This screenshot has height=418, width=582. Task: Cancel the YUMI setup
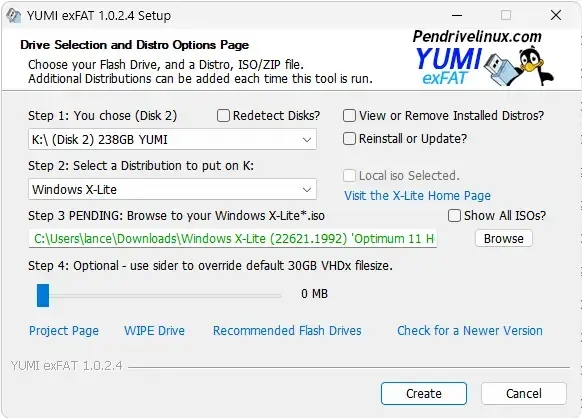[524, 393]
